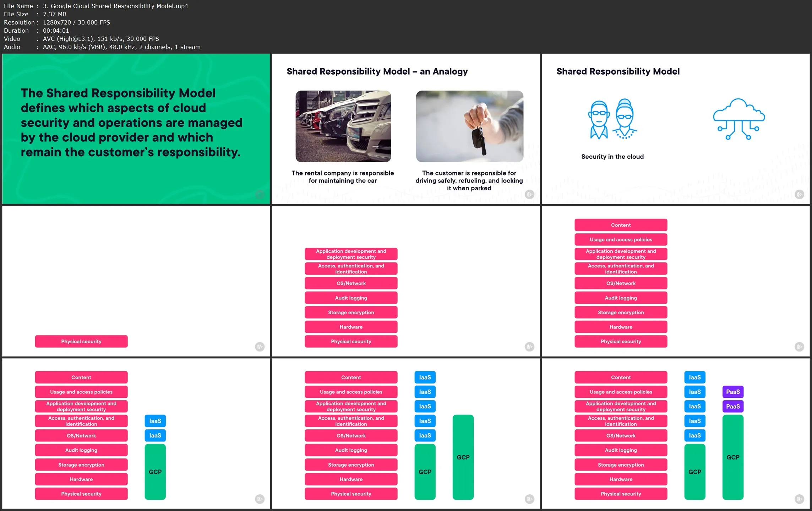This screenshot has width=812, height=511.
Task: Click IaaS box beside Content in the no-PaaS five-IaaS thumbnail
Action: [425, 377]
